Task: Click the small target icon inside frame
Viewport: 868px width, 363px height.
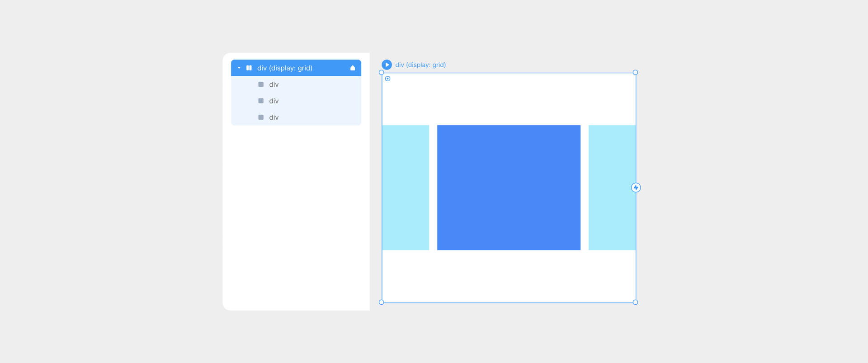Action: [x=388, y=79]
